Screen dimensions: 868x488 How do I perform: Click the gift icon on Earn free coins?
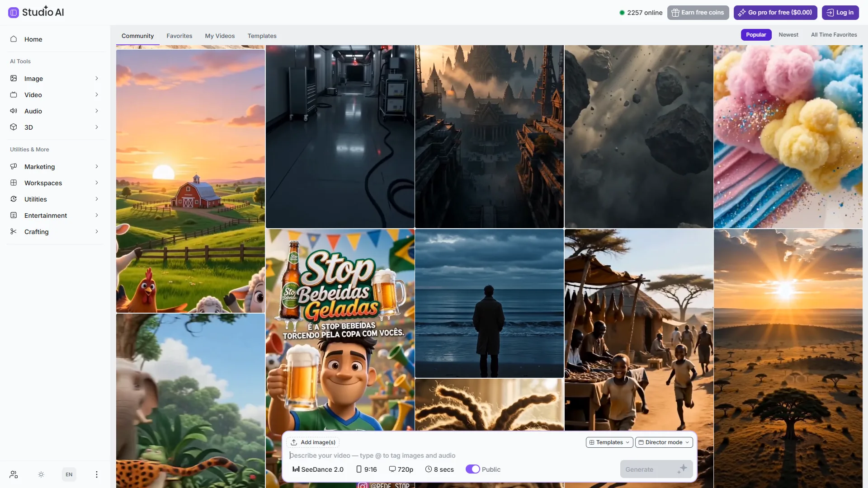(x=675, y=13)
